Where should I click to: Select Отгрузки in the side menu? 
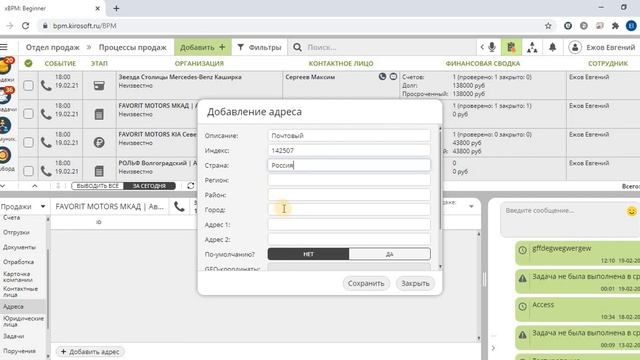coord(16,232)
